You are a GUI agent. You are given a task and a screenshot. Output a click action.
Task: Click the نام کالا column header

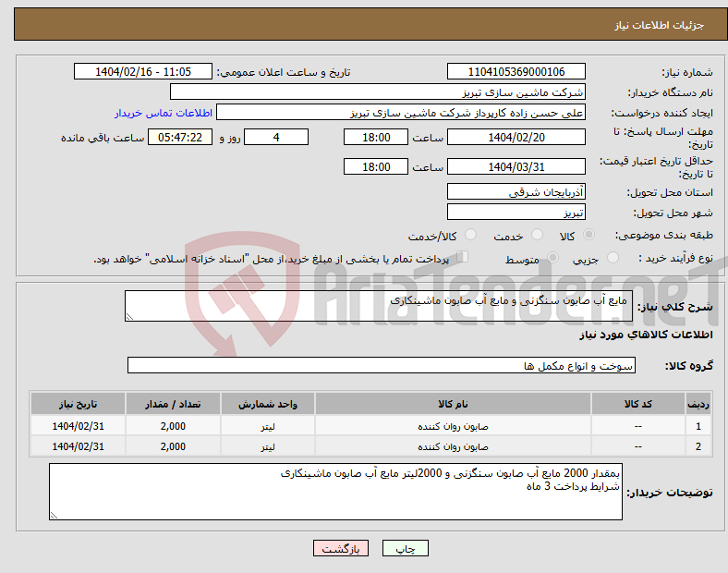point(453,404)
